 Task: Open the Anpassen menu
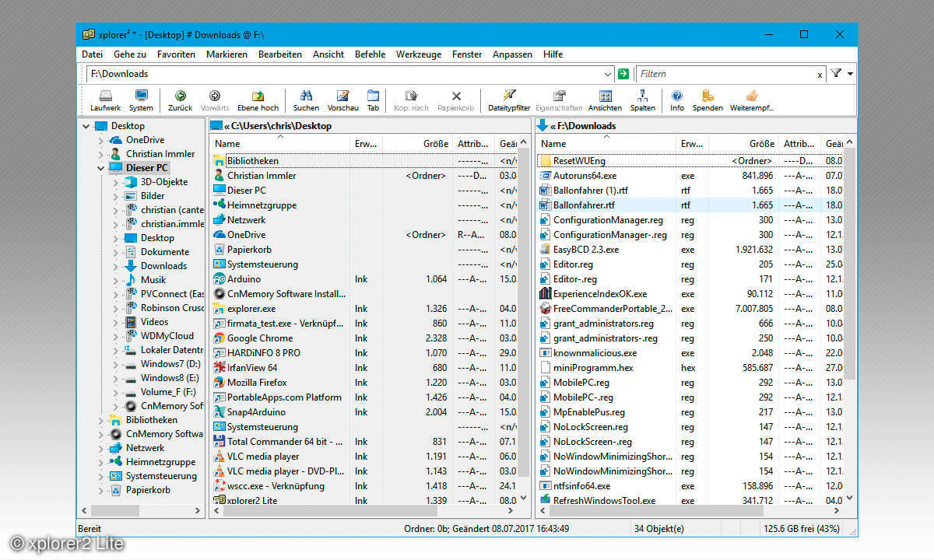pos(512,54)
